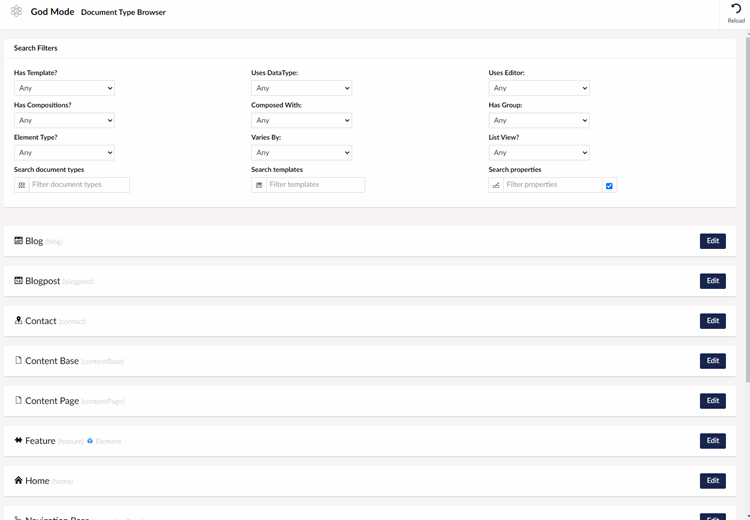Image resolution: width=750 pixels, height=520 pixels.
Task: Expand the Feature row title
Action: pos(40,441)
